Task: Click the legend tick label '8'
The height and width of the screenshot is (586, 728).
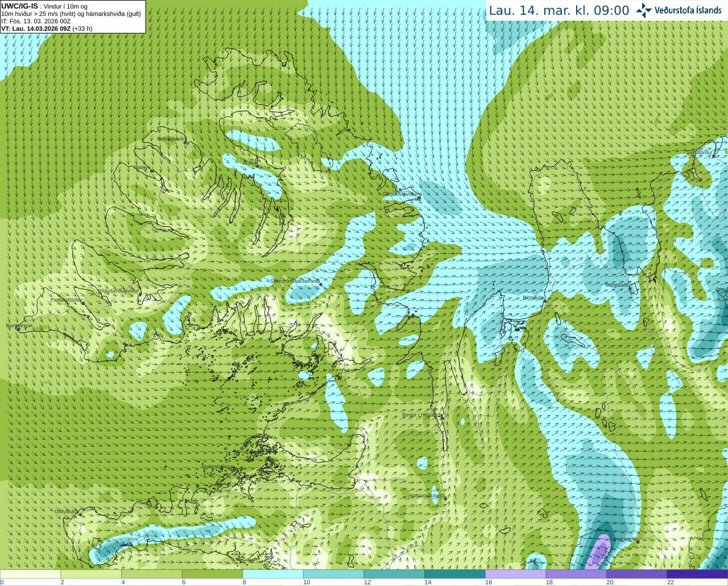Action: 245,582
